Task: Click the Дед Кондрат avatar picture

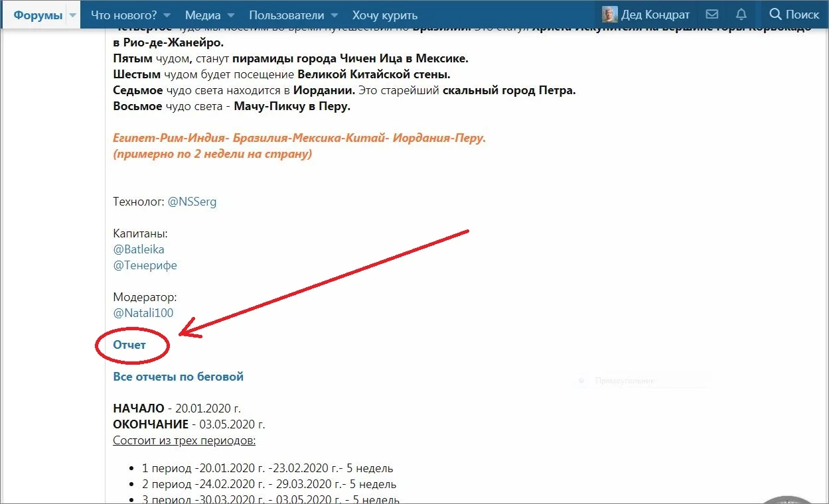Action: click(609, 15)
